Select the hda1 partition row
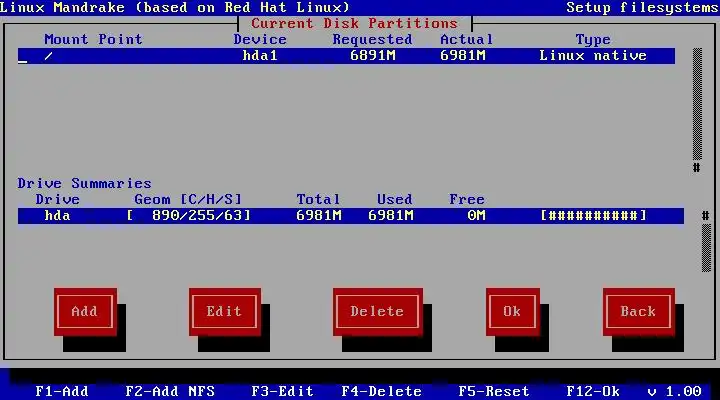 click(346, 56)
